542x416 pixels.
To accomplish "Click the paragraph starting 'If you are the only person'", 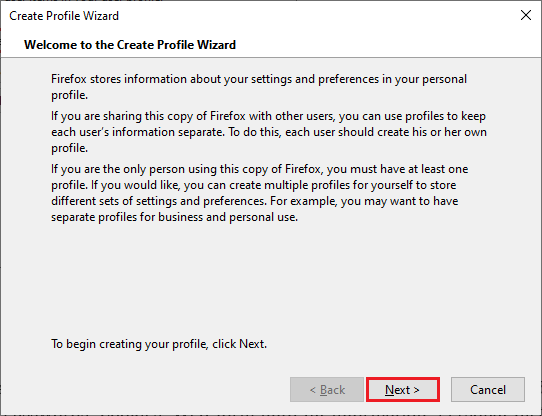I will (x=260, y=193).
